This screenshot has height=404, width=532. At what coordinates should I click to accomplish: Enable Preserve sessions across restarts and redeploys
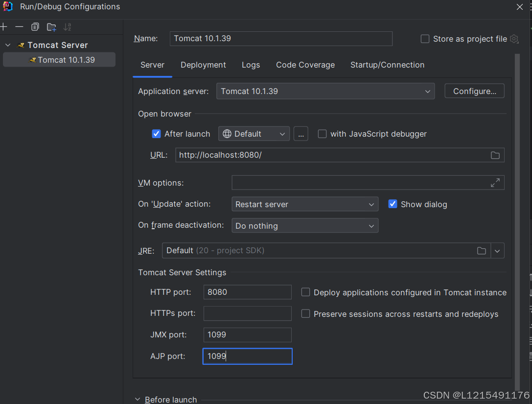[305, 314]
